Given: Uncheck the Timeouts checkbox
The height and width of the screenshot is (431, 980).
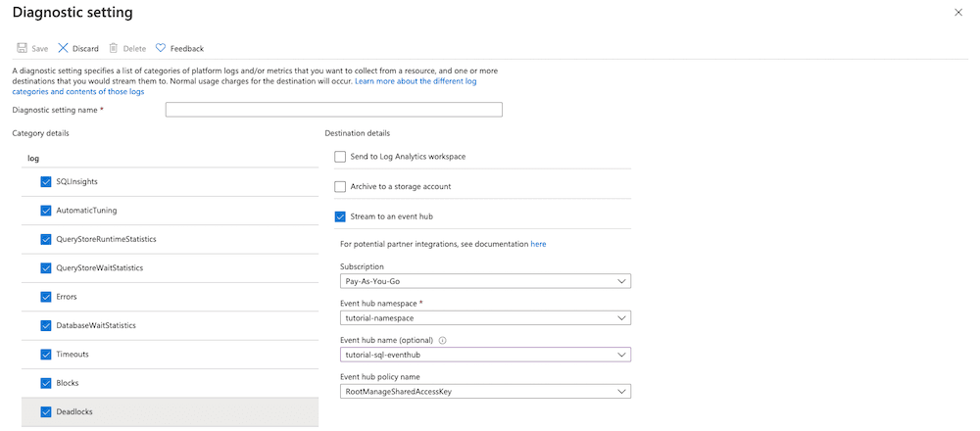Looking at the screenshot, I should coord(46,355).
